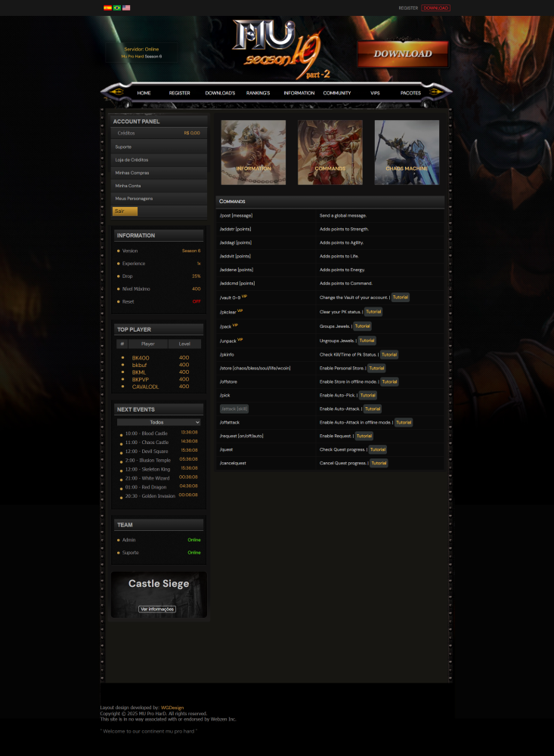Click the large orange DOWNLOAD banner button
Viewport: 554px width, 756px height.
403,54
